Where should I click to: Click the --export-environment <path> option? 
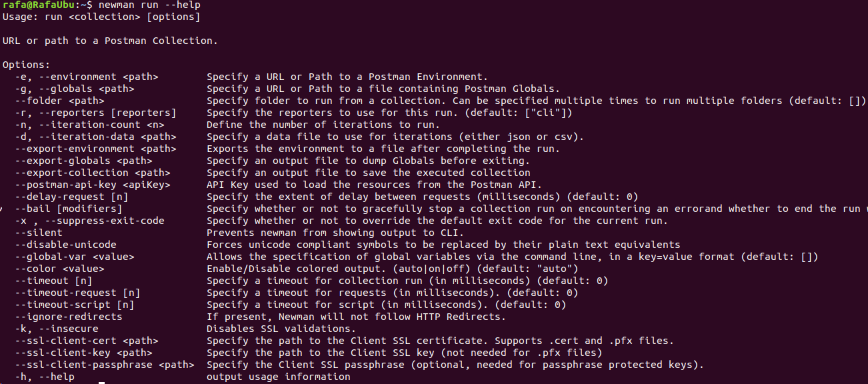(x=95, y=149)
